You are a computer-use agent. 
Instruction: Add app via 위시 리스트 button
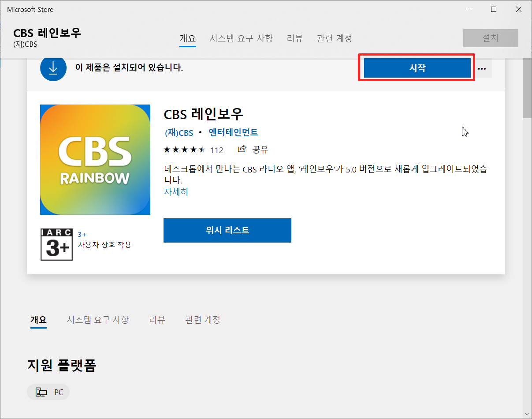(x=227, y=230)
